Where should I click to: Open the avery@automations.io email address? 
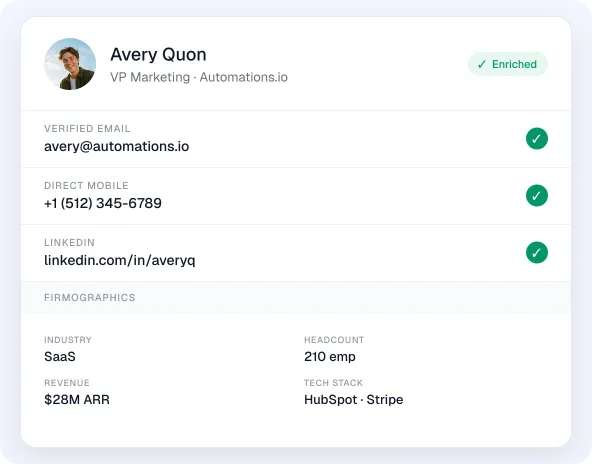pos(117,146)
